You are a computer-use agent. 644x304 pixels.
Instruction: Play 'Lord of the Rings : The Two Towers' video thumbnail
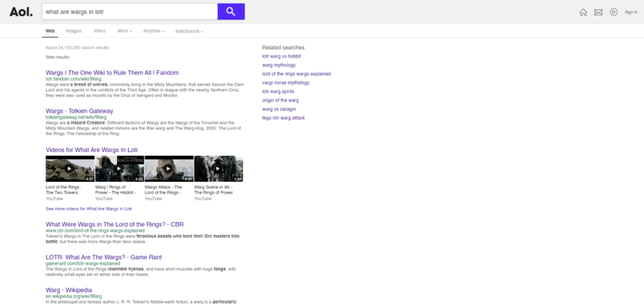pyautogui.click(x=70, y=168)
